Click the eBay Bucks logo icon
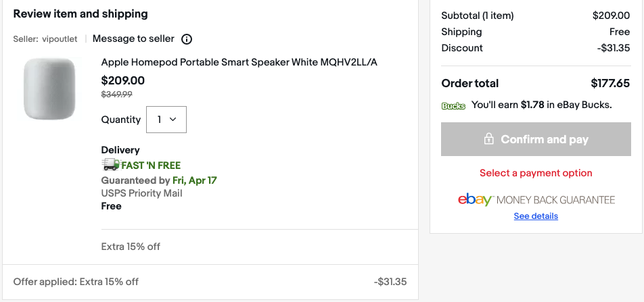Viewport: 644px width, 302px height. click(x=453, y=105)
